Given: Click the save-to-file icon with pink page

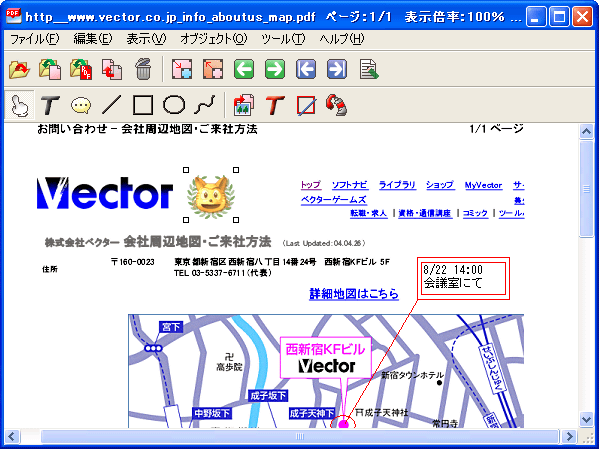Looking at the screenshot, I should tap(50, 69).
